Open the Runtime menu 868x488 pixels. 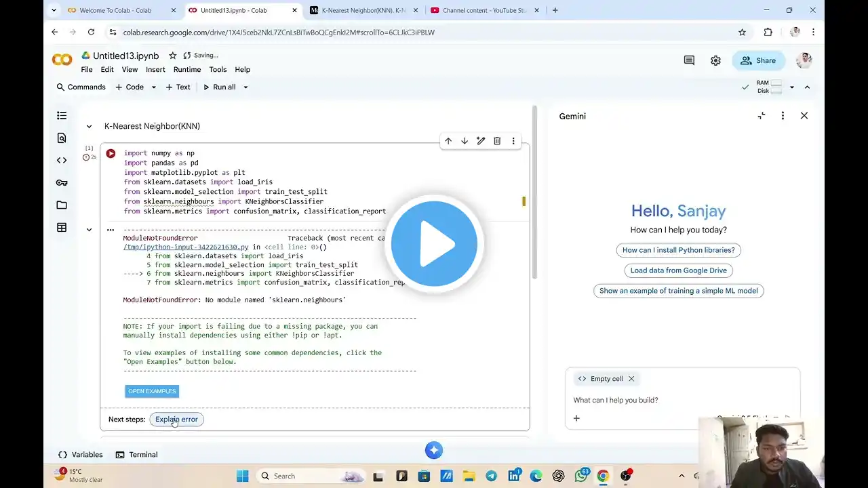coord(186,70)
